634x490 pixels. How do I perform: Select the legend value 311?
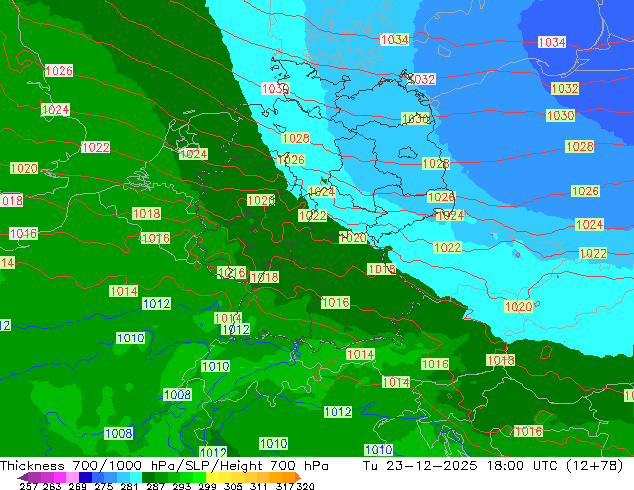click(x=258, y=486)
